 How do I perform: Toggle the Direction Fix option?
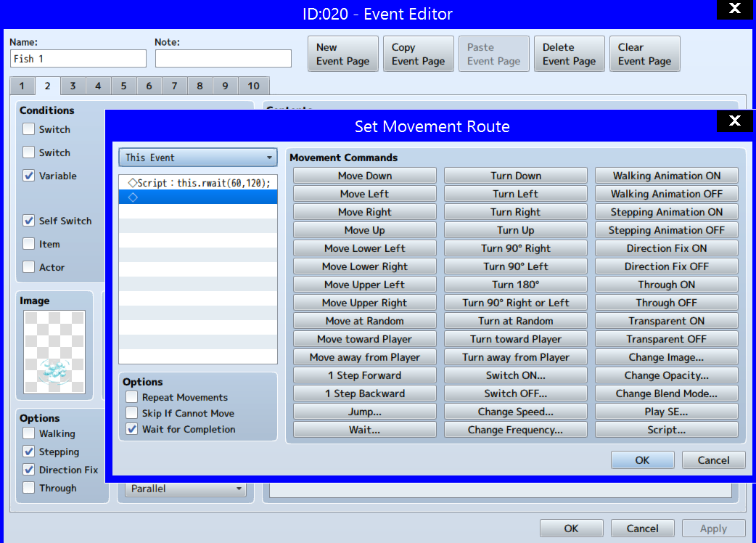pos(29,470)
